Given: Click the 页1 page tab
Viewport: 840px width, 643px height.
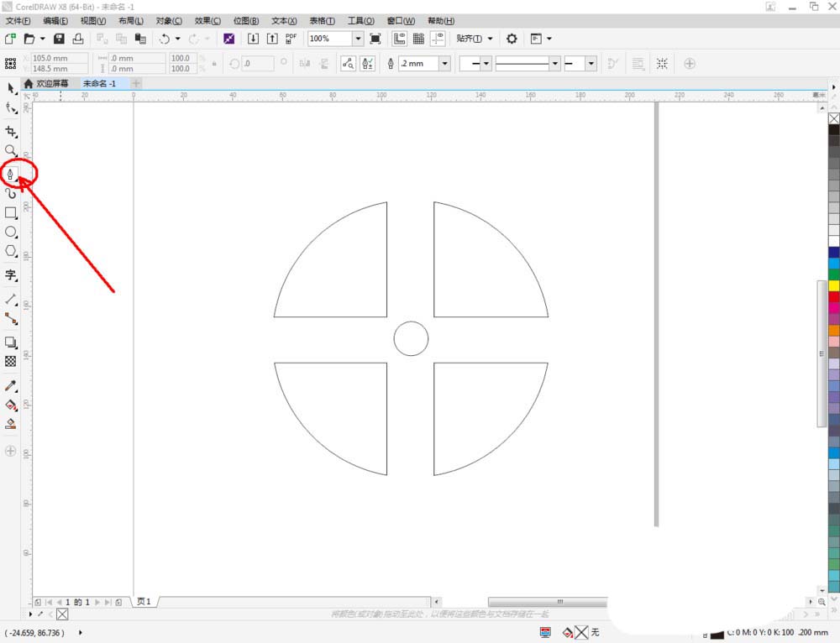Looking at the screenshot, I should [144, 602].
